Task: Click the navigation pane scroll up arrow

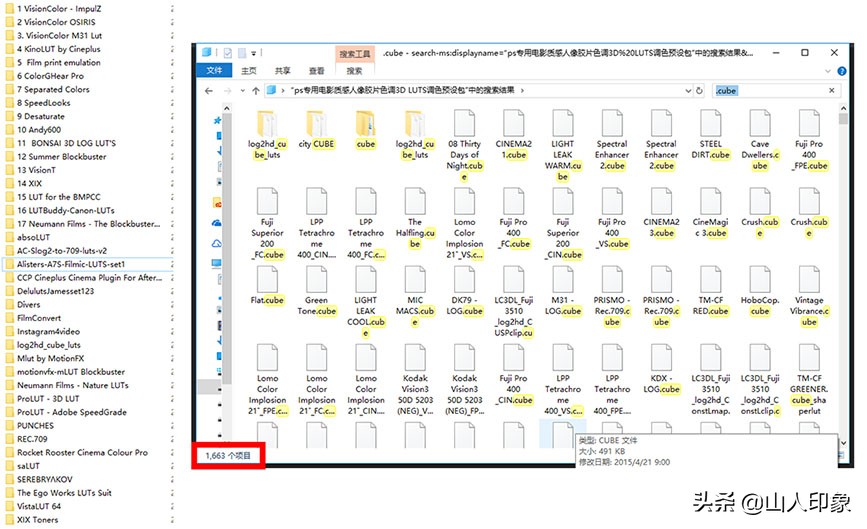Action: 227,108
